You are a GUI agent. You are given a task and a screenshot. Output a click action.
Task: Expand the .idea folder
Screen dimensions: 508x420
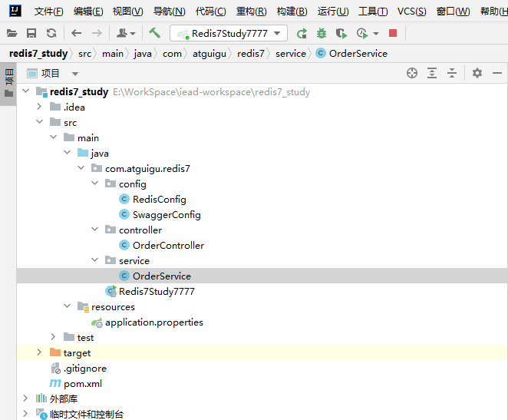pyautogui.click(x=39, y=107)
